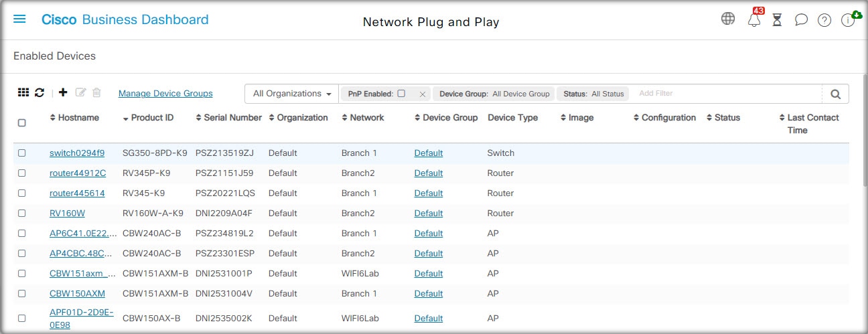Open the switch0294f9 hostname link

pos(77,153)
